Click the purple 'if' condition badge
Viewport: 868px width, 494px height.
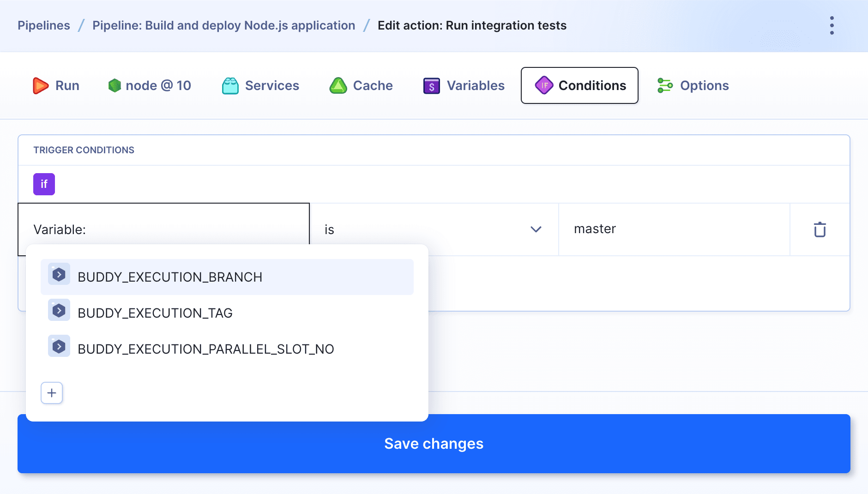(44, 184)
